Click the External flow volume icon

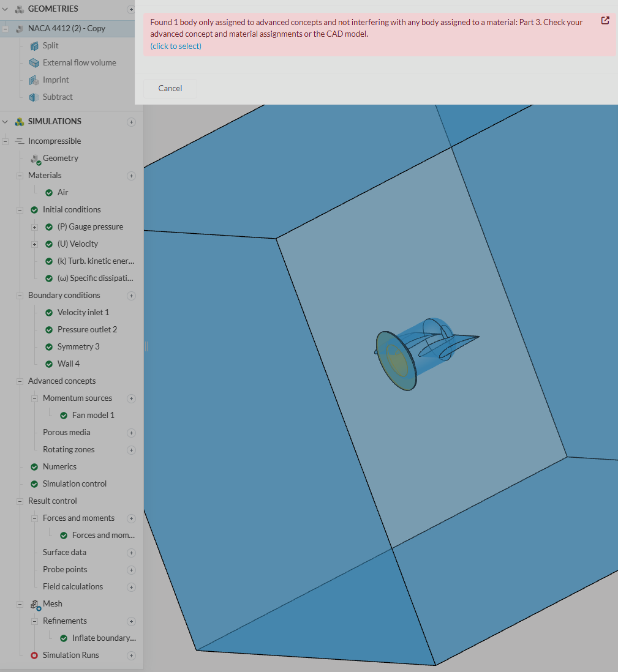(34, 63)
